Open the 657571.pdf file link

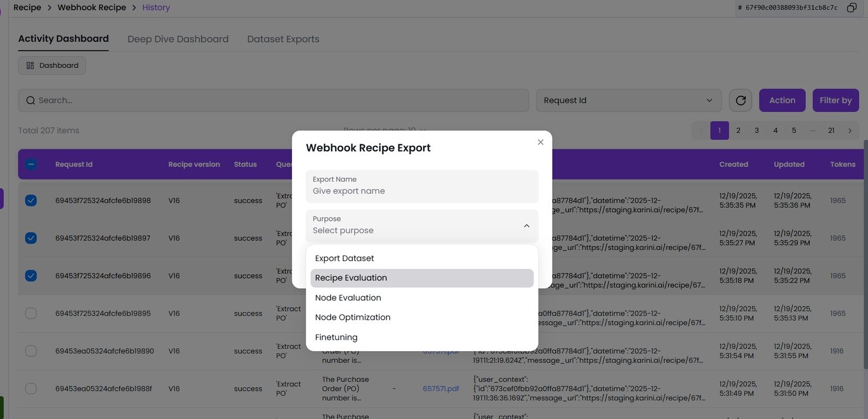click(x=440, y=389)
